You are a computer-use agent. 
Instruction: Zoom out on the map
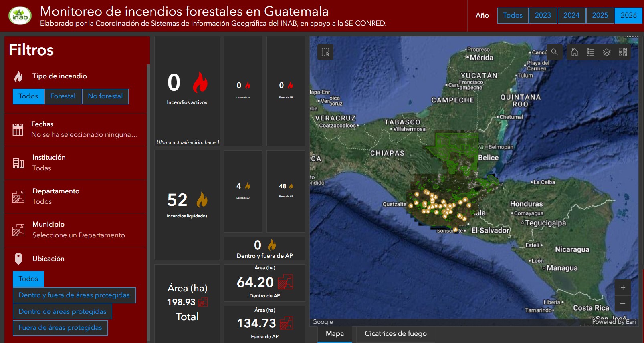pos(623,304)
